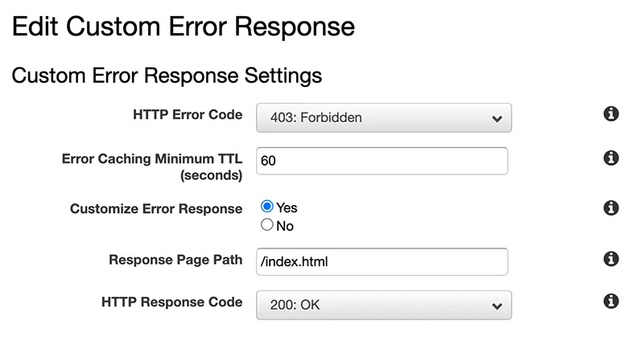Click the Response Page Path text field

coord(382,261)
